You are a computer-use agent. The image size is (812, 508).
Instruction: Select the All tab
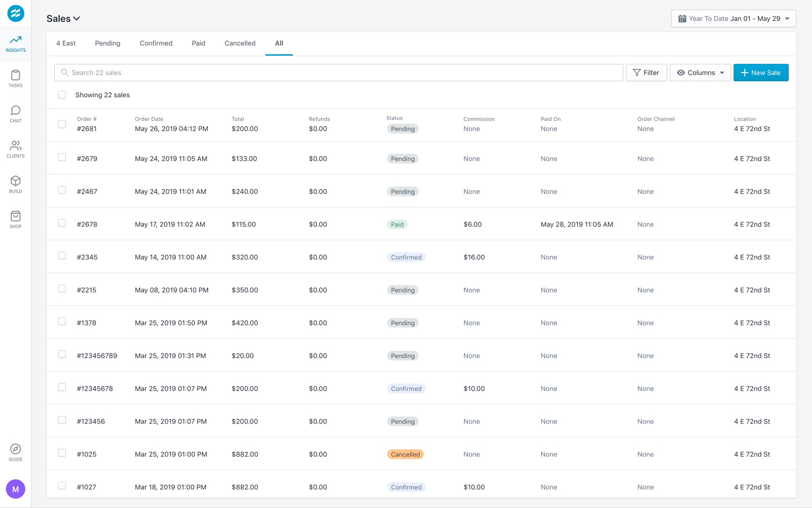coord(279,44)
